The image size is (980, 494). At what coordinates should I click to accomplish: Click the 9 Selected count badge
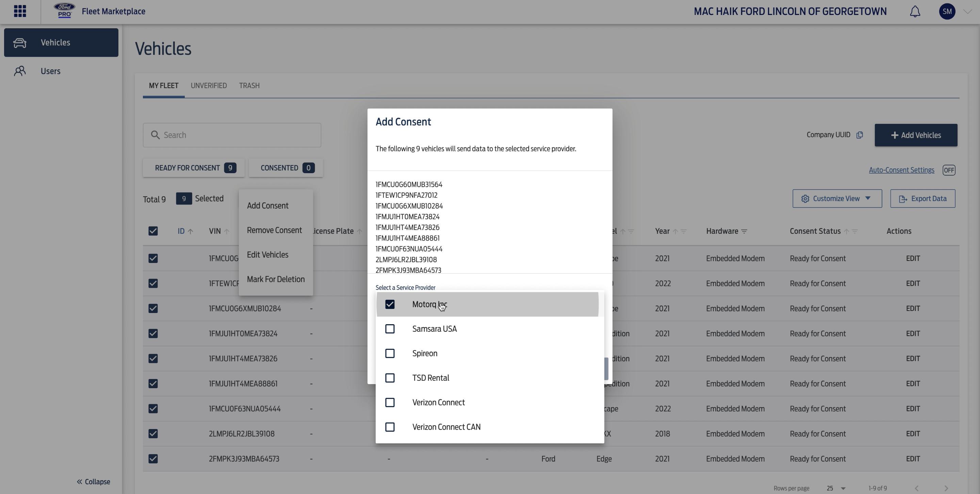click(184, 198)
